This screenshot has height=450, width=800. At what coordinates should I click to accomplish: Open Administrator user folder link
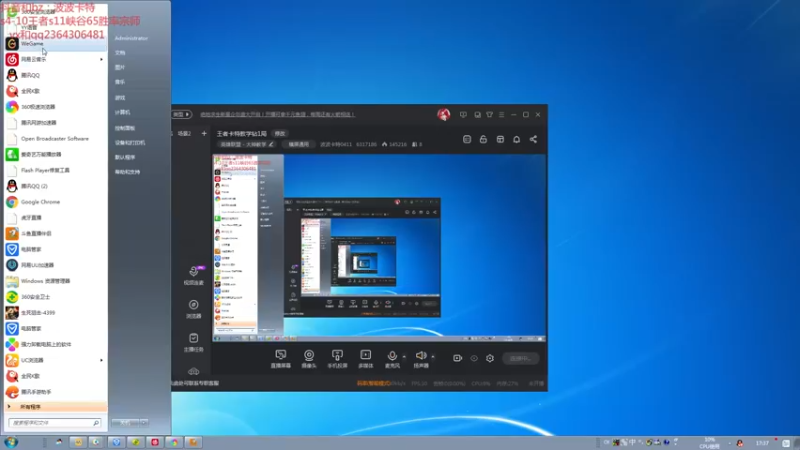[x=131, y=38]
